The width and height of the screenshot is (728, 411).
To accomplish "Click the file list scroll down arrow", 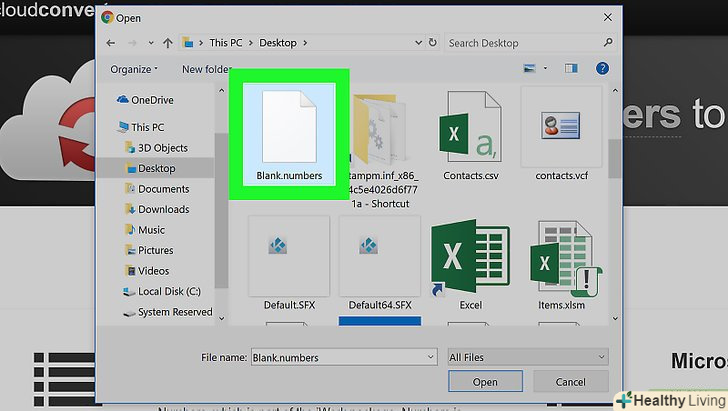I will 615,319.
